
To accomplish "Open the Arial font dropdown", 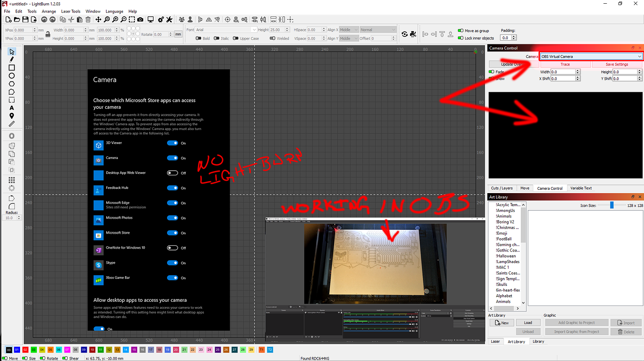I will 226,30.
